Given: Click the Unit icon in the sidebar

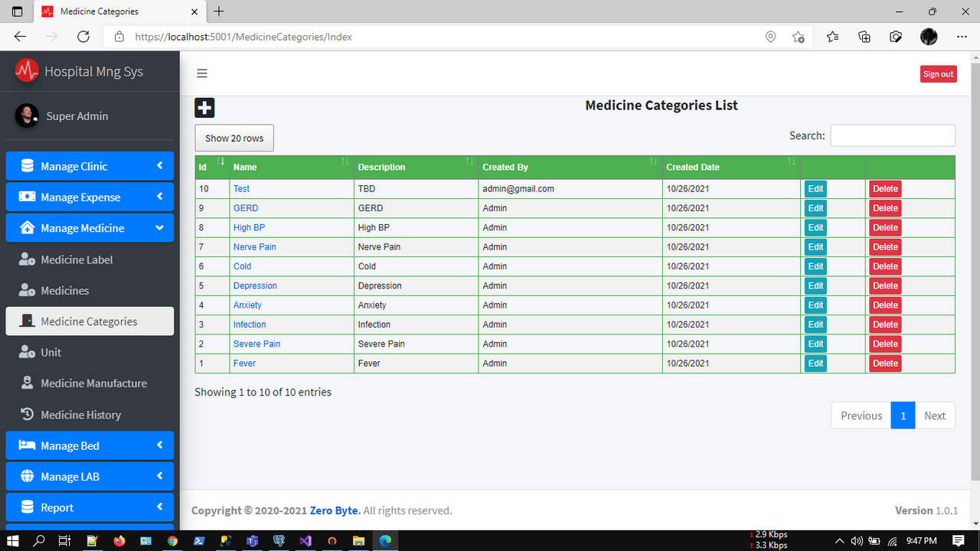Looking at the screenshot, I should click(26, 352).
